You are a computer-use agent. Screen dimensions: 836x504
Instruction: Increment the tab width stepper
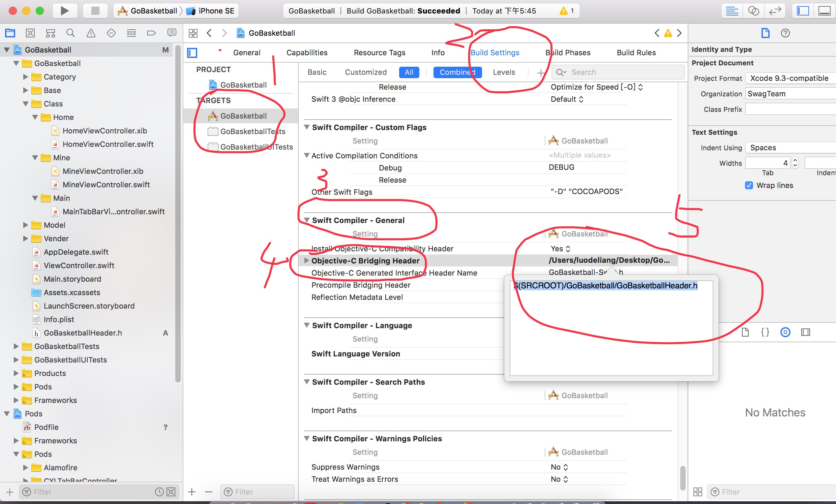[x=795, y=160]
